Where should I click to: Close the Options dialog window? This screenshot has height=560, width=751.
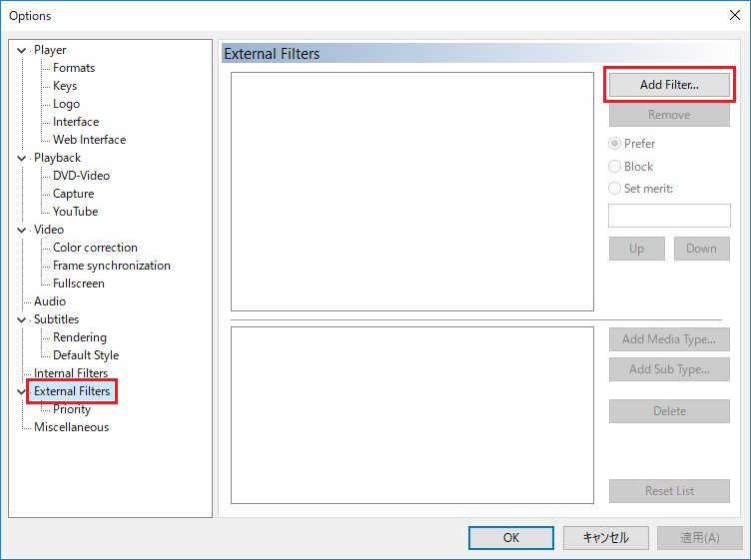click(x=735, y=15)
